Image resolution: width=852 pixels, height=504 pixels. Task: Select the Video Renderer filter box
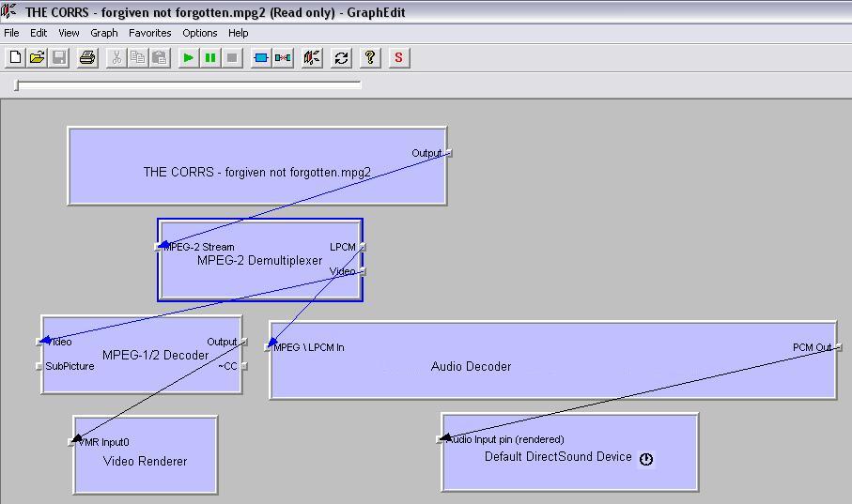[145, 476]
